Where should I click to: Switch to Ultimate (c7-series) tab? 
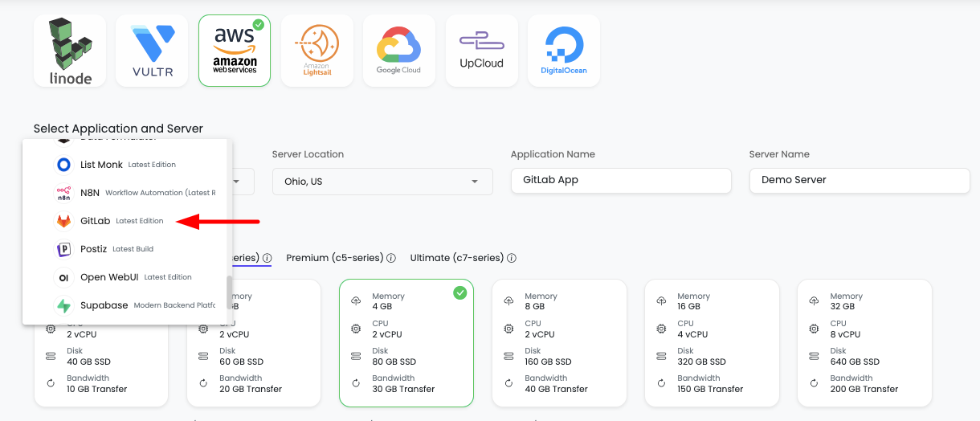(x=457, y=258)
